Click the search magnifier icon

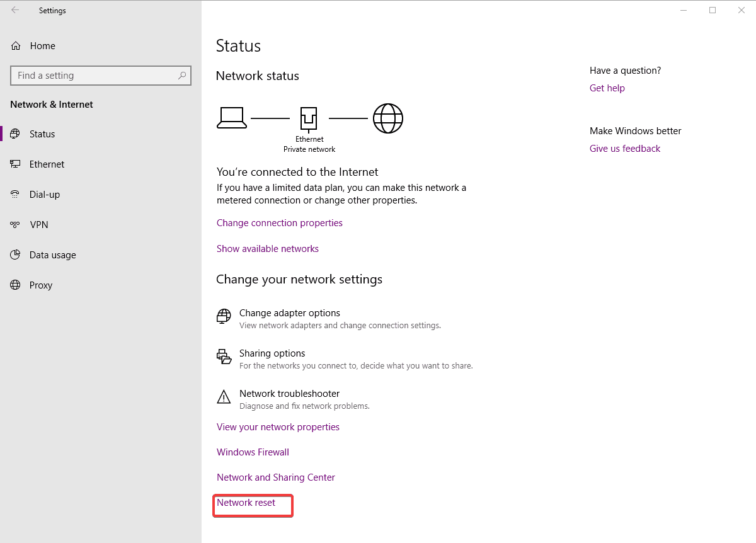[x=182, y=76]
